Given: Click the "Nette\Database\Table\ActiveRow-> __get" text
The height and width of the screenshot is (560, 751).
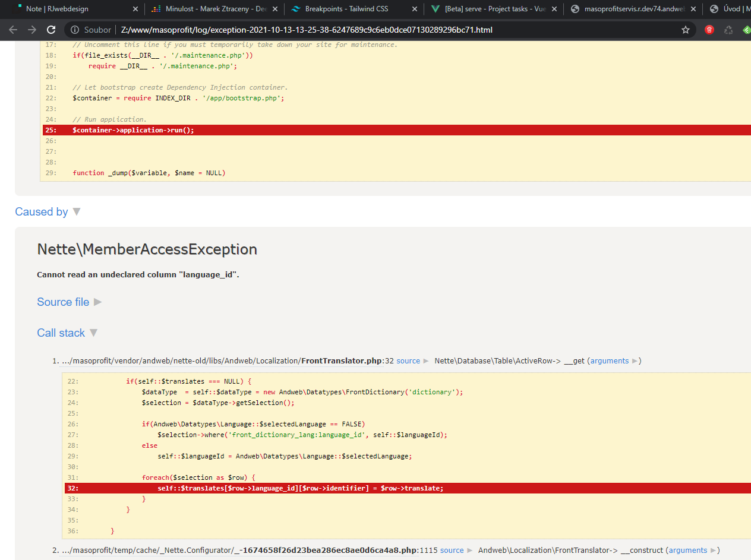Looking at the screenshot, I should (x=509, y=361).
